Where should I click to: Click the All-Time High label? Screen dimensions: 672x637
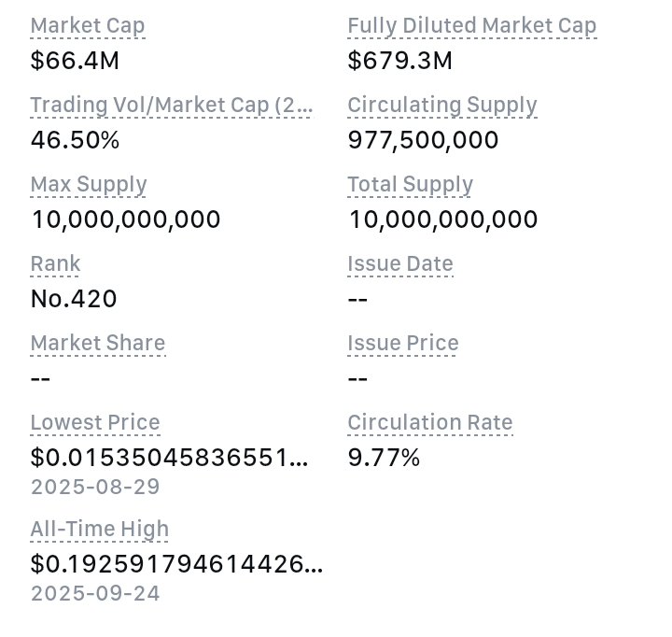pyautogui.click(x=99, y=530)
